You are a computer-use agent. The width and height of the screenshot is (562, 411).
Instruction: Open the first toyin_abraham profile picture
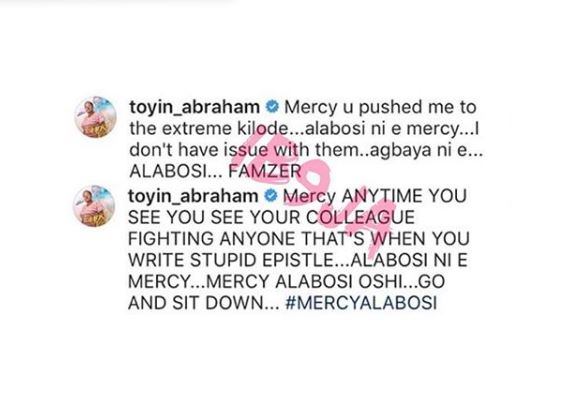pyautogui.click(x=95, y=117)
